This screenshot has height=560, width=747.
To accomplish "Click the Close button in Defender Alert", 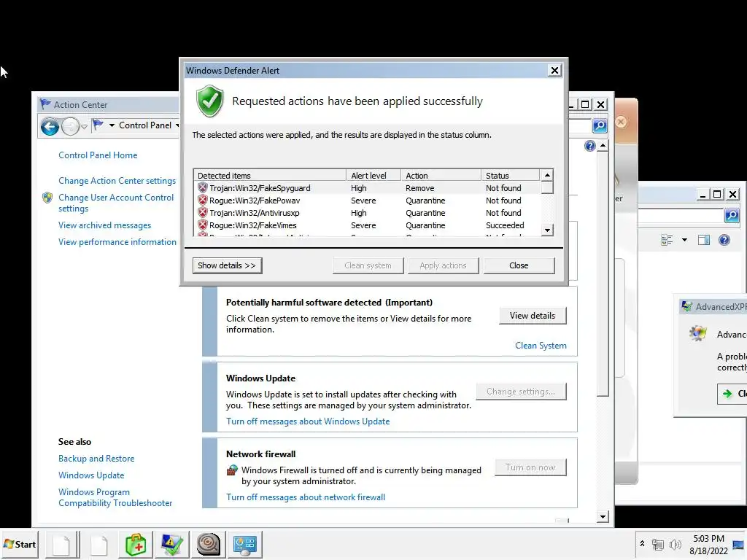I will [x=519, y=265].
